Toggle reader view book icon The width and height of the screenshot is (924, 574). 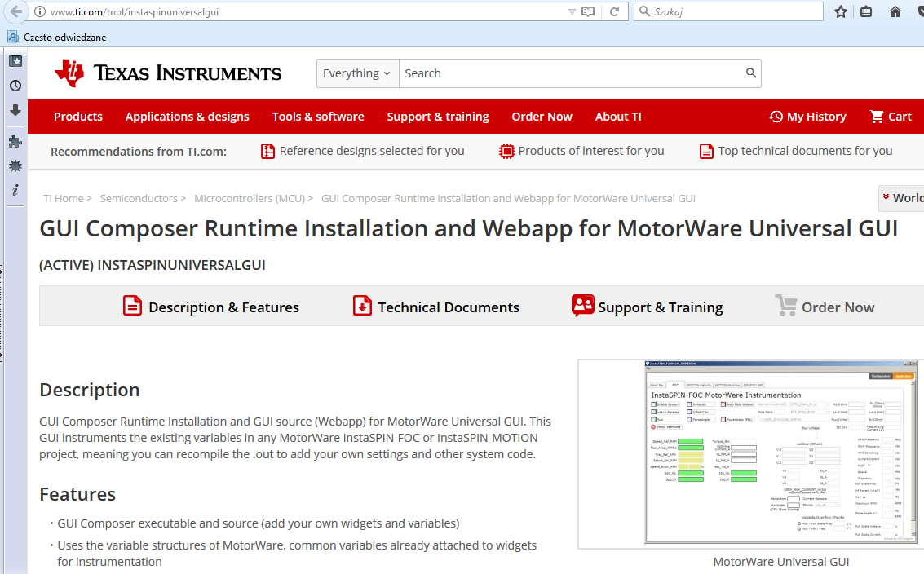587,11
